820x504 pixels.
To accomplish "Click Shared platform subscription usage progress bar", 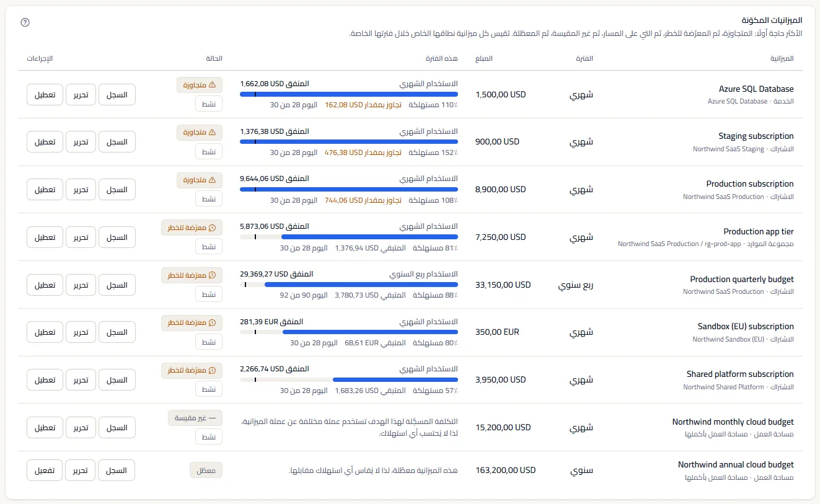I will [x=349, y=379].
